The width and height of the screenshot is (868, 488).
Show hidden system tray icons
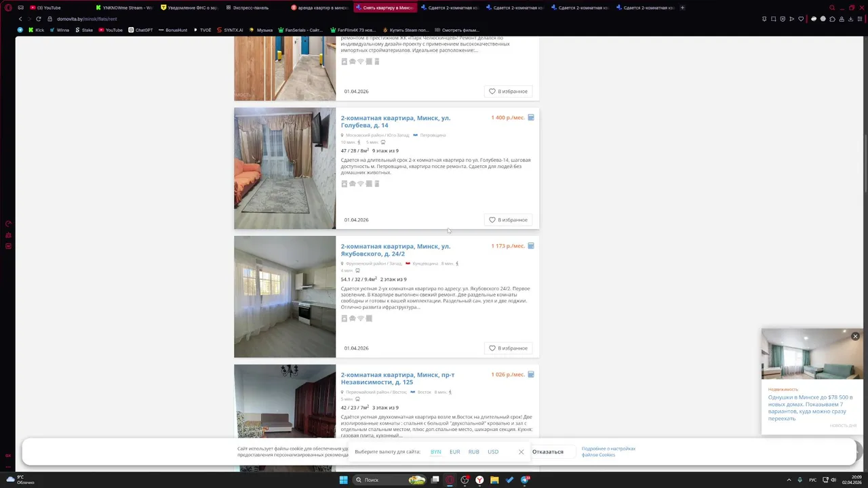coord(789,480)
